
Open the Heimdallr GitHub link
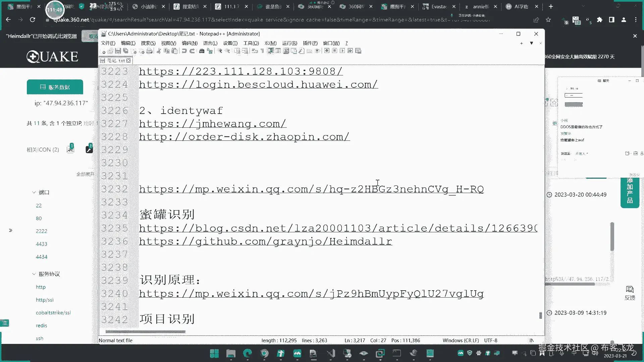[265, 242]
